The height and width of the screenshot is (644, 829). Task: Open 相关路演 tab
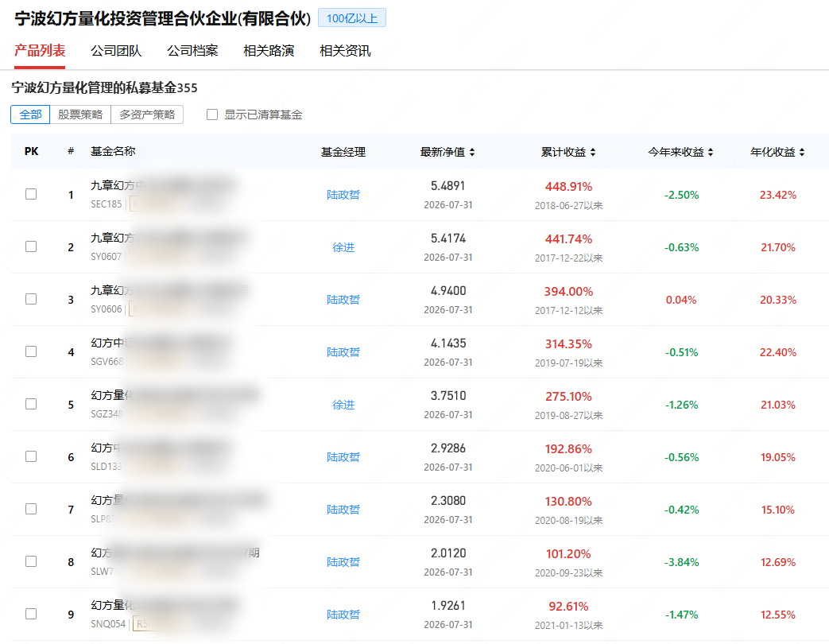coord(269,51)
